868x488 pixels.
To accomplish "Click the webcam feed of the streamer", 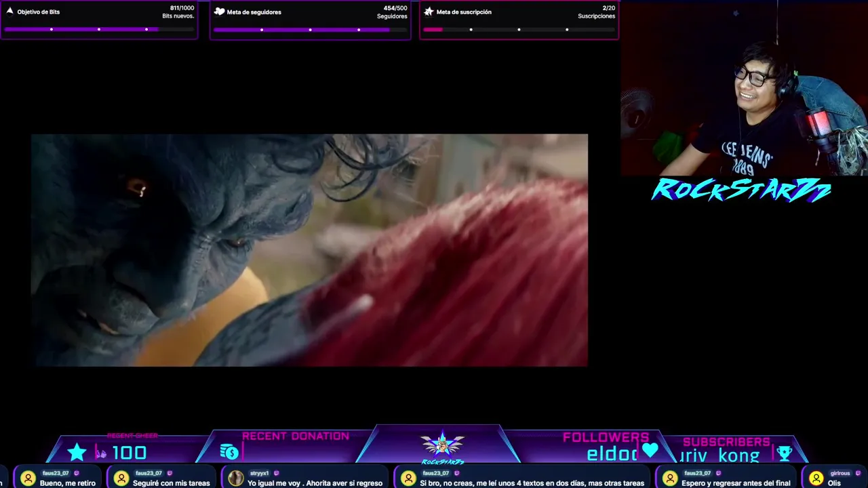I will (x=744, y=88).
